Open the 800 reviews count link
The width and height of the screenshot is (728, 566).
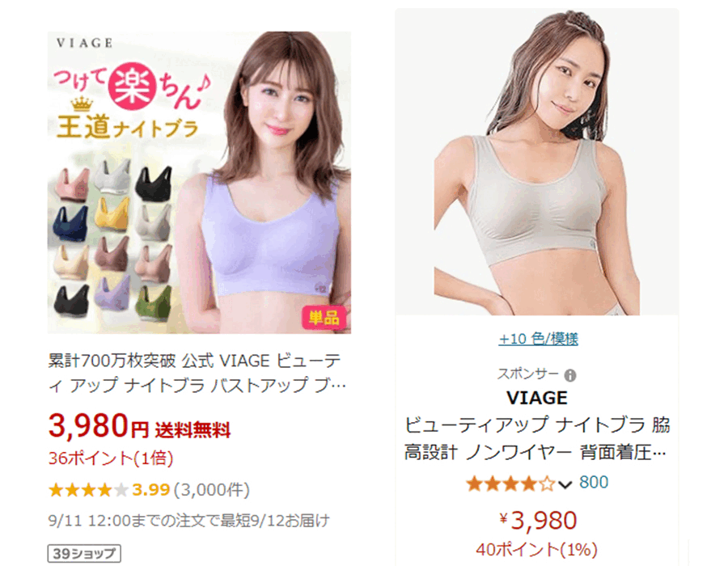(594, 483)
